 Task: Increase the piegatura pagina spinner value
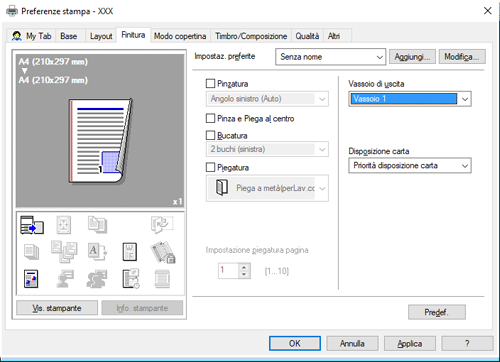[244, 267]
